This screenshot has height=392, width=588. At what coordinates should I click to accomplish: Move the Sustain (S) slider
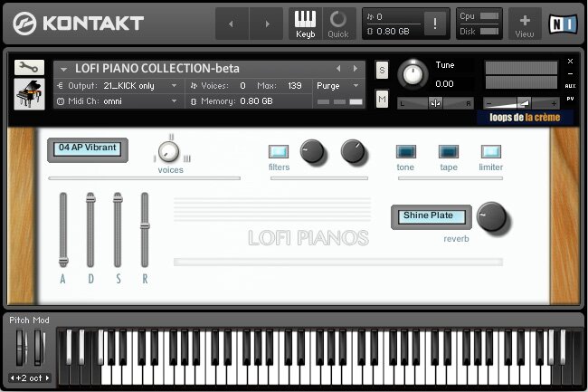coord(118,198)
